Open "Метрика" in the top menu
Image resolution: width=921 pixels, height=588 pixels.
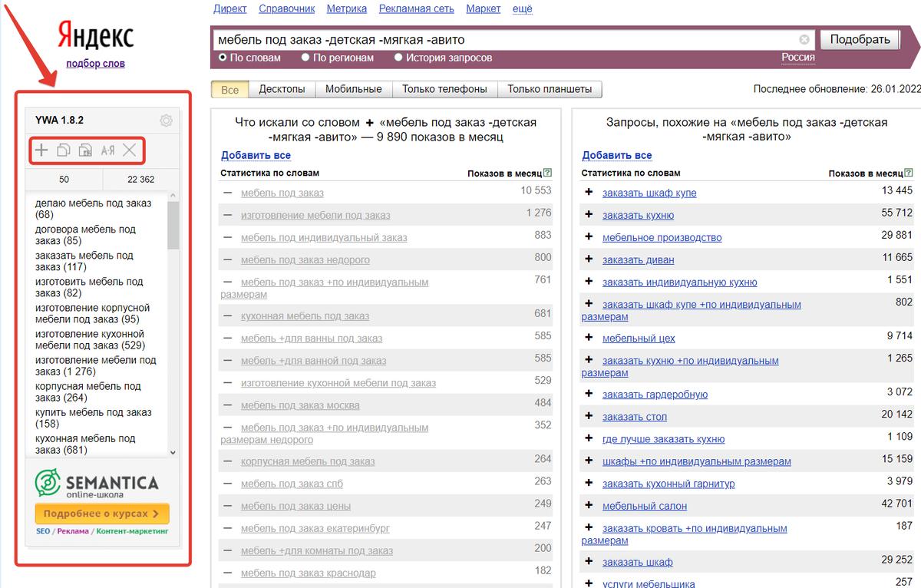click(347, 8)
